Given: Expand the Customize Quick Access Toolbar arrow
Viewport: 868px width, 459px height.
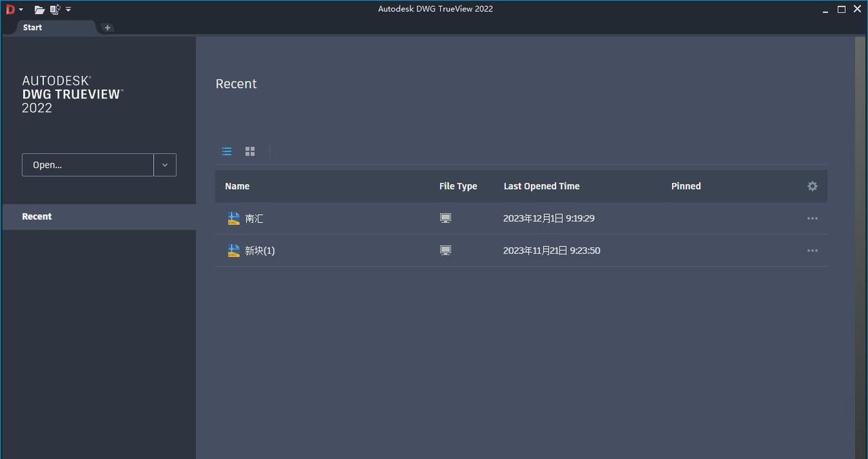Looking at the screenshot, I should [x=68, y=9].
